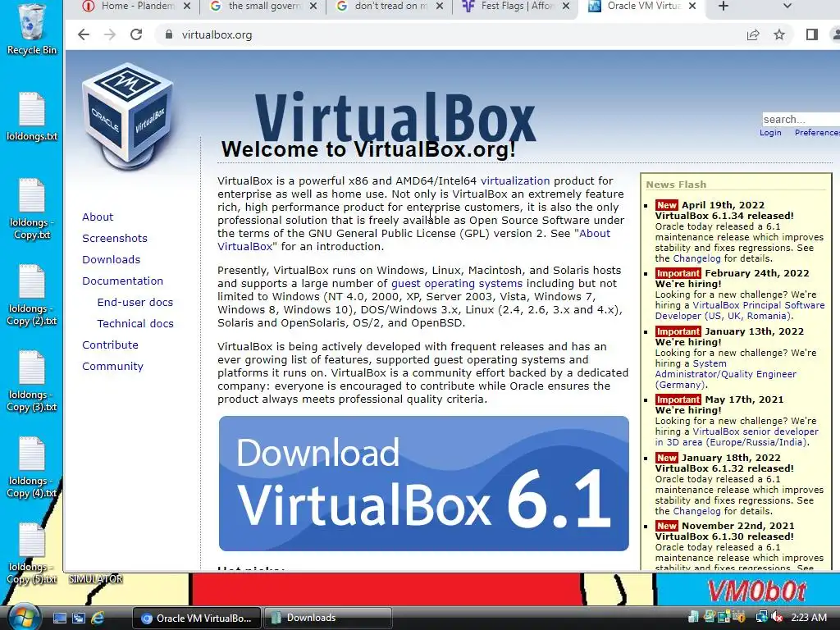The height and width of the screenshot is (630, 840).
Task: Open the Contribute sidebar link
Action: pos(110,345)
